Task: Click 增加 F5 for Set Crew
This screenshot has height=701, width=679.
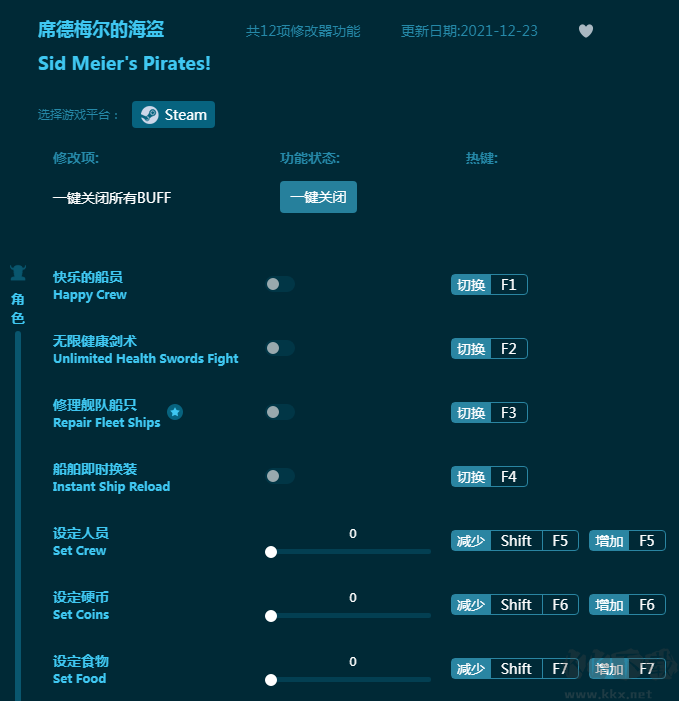Action: (x=627, y=541)
